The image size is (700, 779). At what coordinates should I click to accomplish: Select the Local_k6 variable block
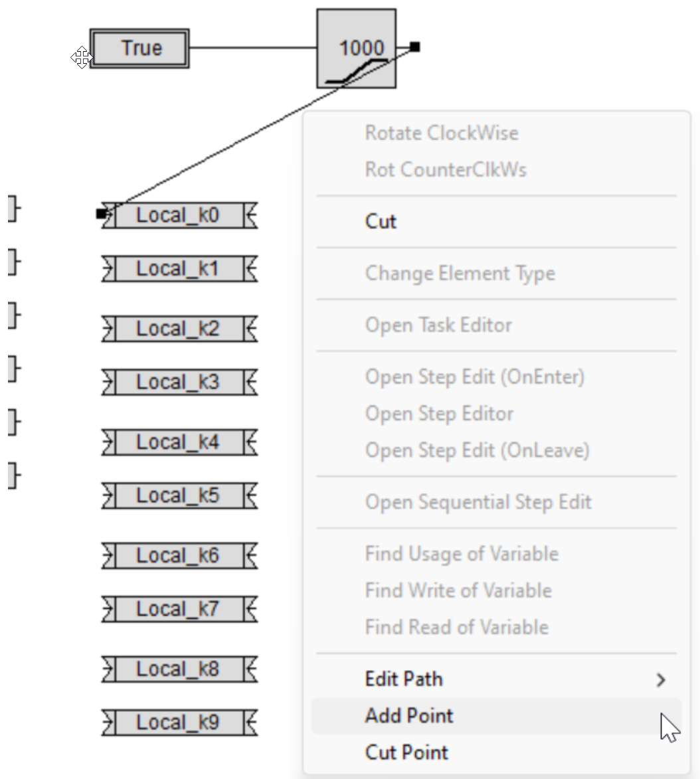(x=179, y=555)
